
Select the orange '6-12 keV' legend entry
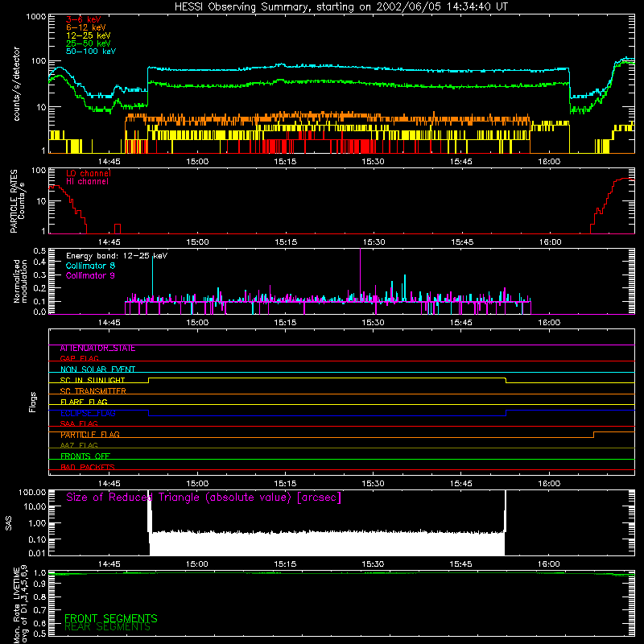86,27
